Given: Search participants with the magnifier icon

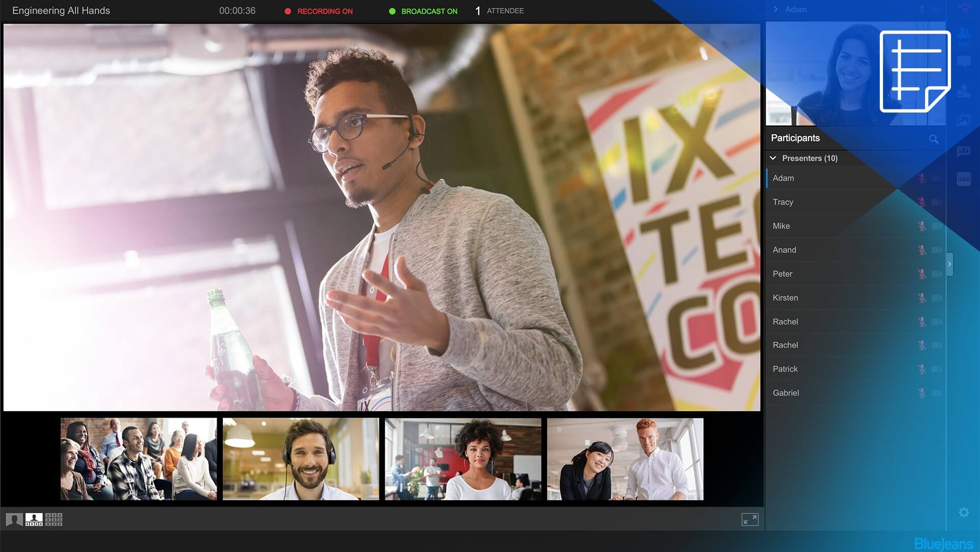Looking at the screenshot, I should coord(933,139).
